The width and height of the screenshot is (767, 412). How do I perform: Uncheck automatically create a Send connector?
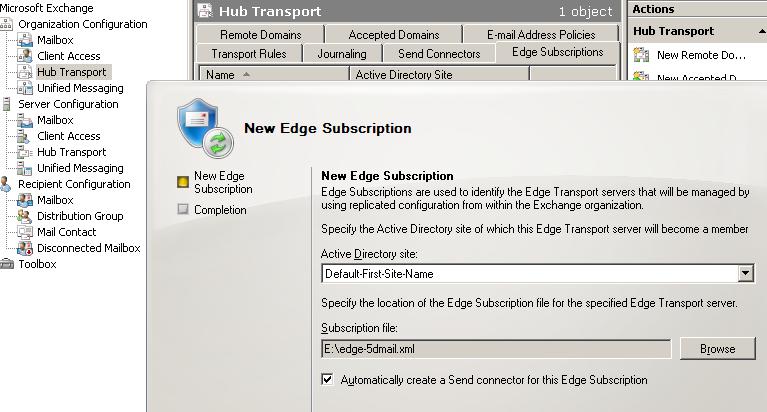327,380
